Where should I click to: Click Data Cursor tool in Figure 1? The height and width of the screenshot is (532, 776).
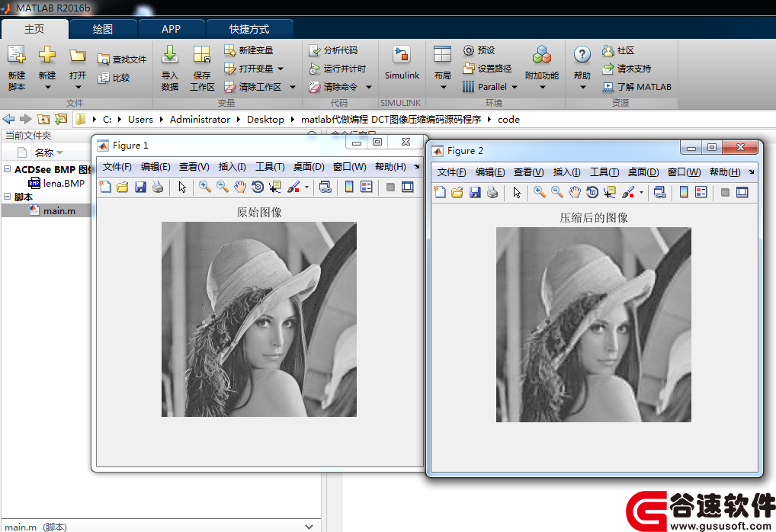click(274, 187)
